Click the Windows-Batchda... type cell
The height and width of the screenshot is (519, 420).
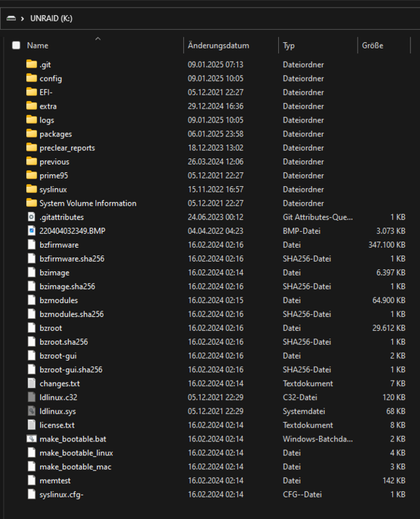coord(318,439)
